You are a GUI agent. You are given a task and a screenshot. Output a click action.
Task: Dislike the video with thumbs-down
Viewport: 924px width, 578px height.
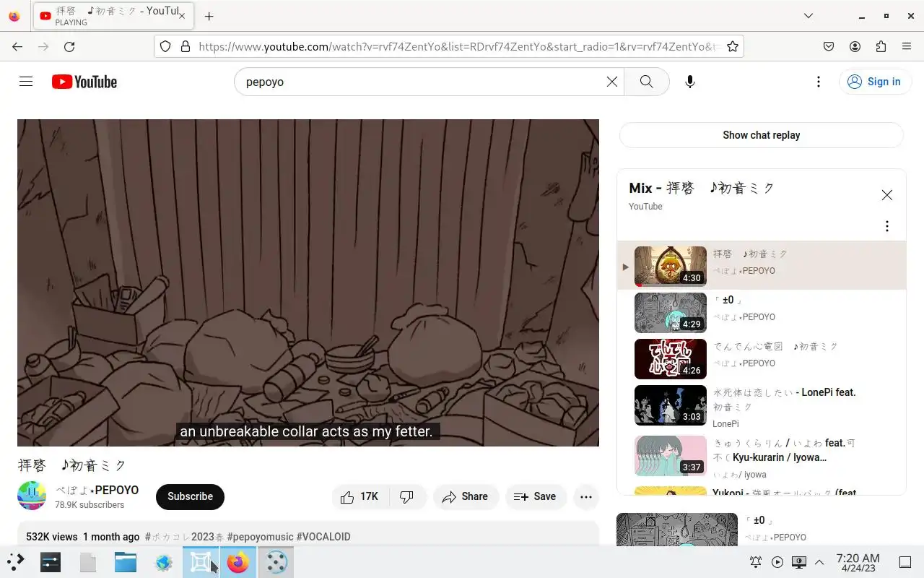(407, 496)
